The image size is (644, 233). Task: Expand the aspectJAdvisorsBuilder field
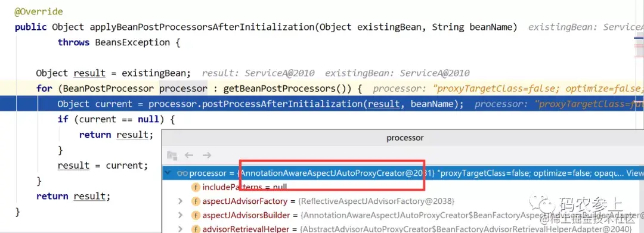pyautogui.click(x=180, y=215)
